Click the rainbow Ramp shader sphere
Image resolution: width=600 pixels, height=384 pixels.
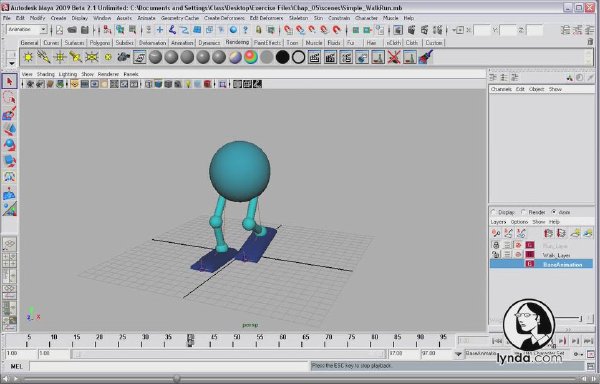251,57
